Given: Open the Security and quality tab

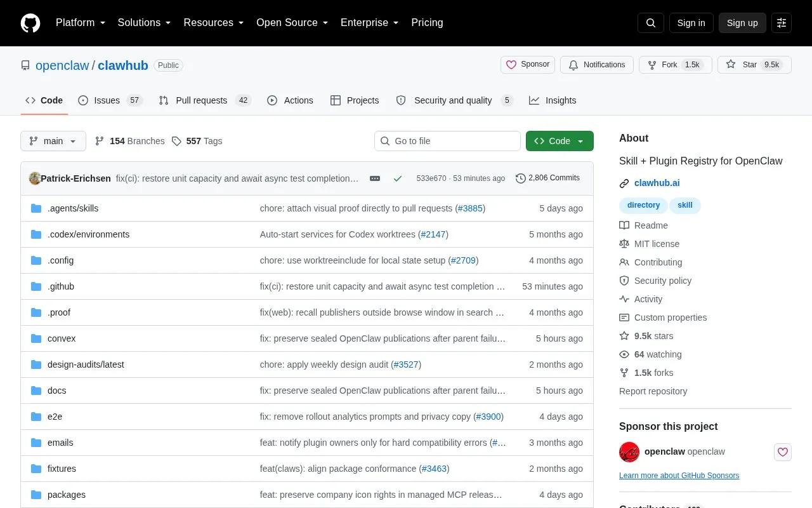Looking at the screenshot, I should tap(454, 100).
